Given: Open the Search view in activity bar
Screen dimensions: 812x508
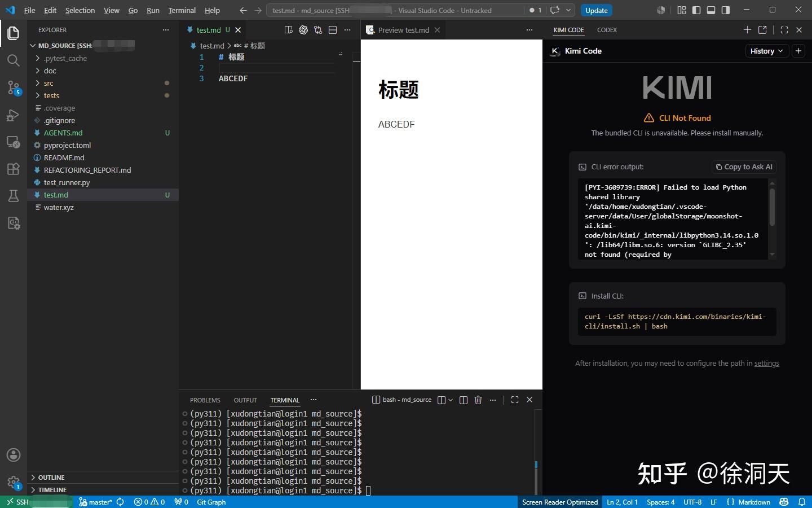Looking at the screenshot, I should 14,60.
